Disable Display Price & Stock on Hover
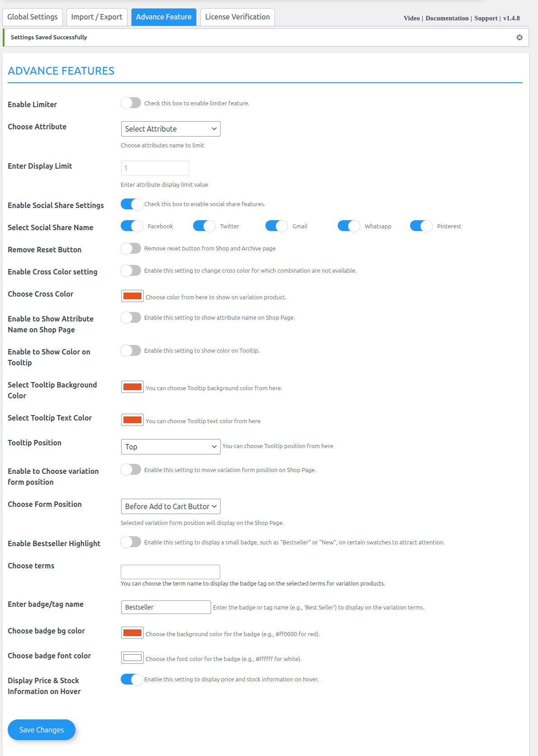The height and width of the screenshot is (756, 538). coord(132,679)
